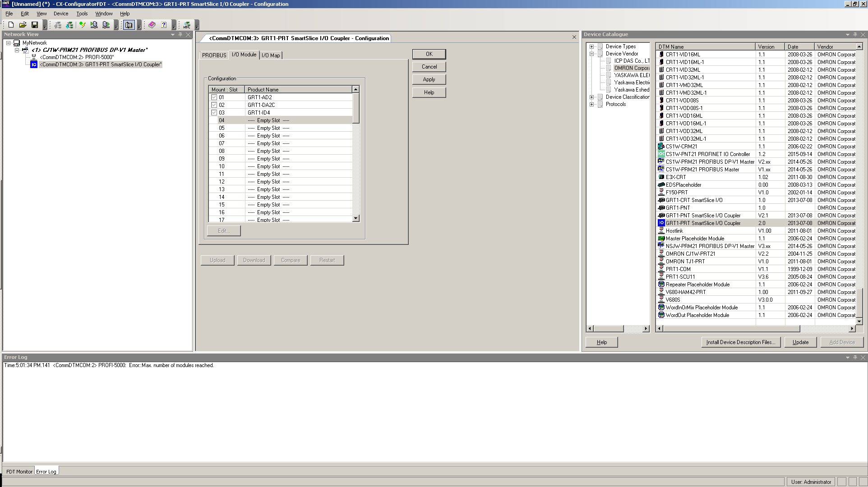Toggle checkbox for slot 02 GRT1-DA2C
Viewport: 868px width, 487px height.
click(214, 105)
